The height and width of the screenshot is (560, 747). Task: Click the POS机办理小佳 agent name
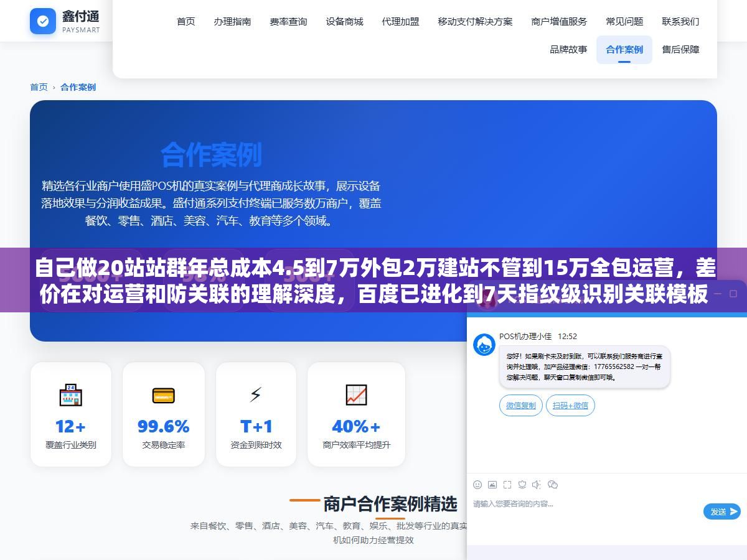click(x=525, y=336)
